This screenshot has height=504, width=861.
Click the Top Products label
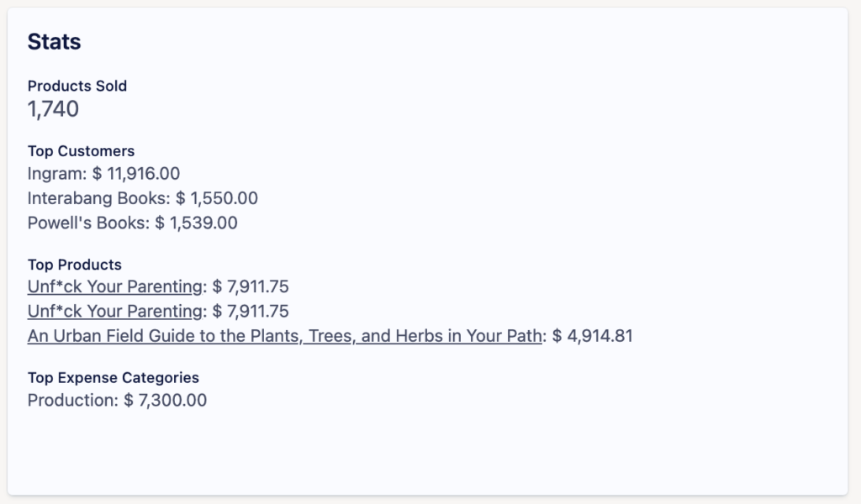[x=75, y=265]
